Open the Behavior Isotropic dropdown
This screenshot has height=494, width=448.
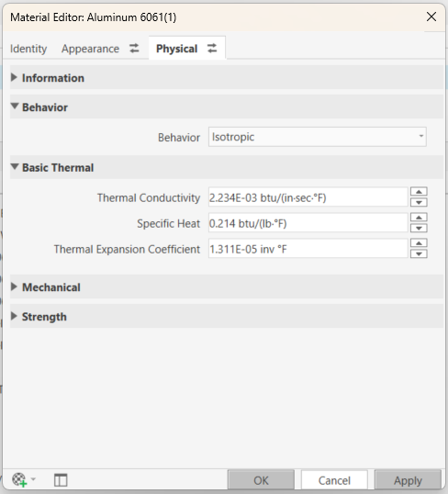click(318, 137)
